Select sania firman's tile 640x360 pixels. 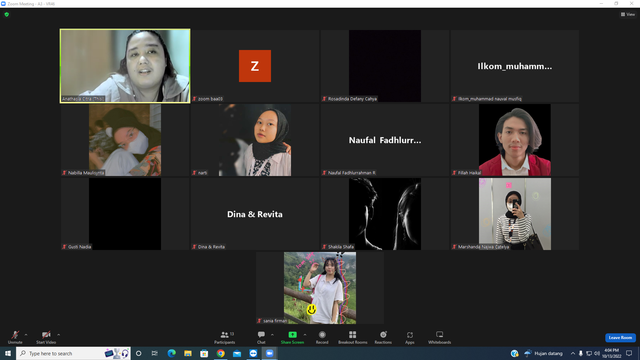320,288
